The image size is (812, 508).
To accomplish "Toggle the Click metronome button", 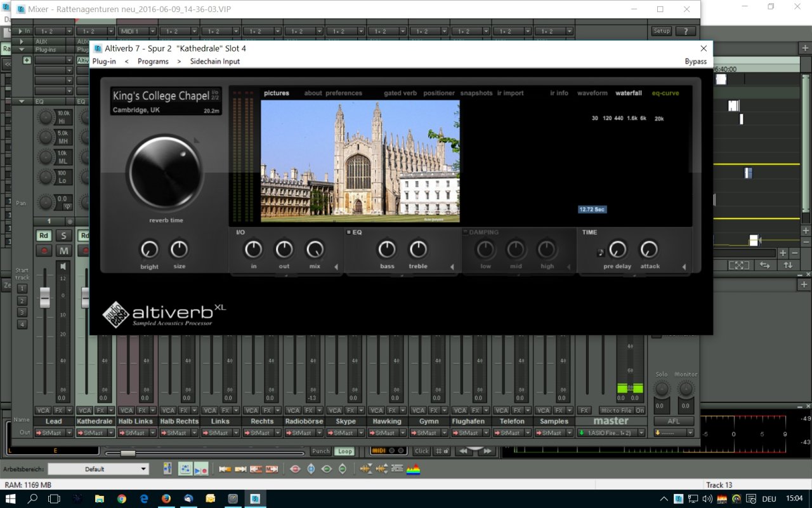I will [422, 451].
